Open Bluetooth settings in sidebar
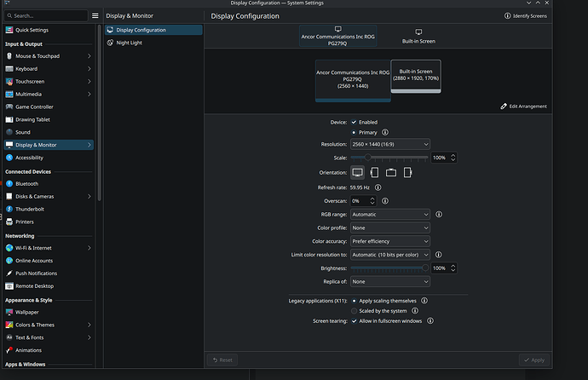Screen dimensions: 588x380 click(x=26, y=183)
